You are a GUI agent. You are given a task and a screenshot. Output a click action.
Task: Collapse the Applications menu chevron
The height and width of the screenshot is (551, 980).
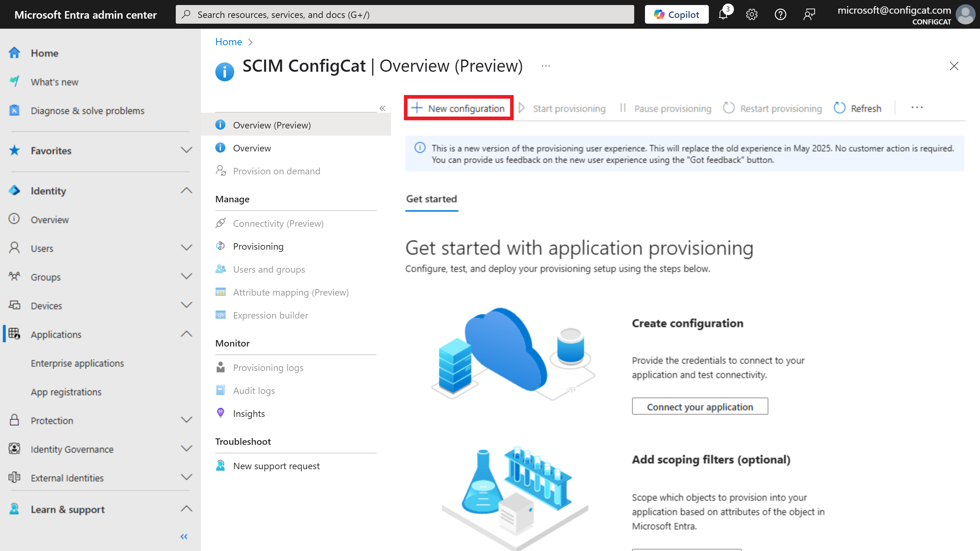[187, 334]
